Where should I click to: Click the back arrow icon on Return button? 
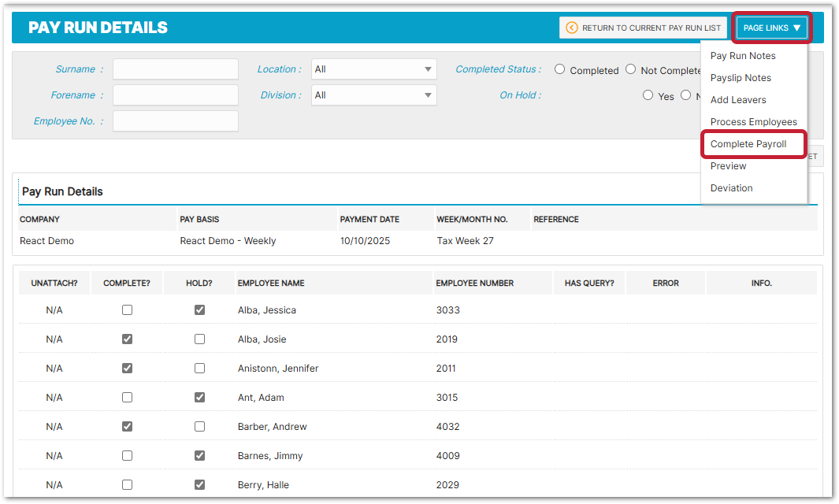572,28
